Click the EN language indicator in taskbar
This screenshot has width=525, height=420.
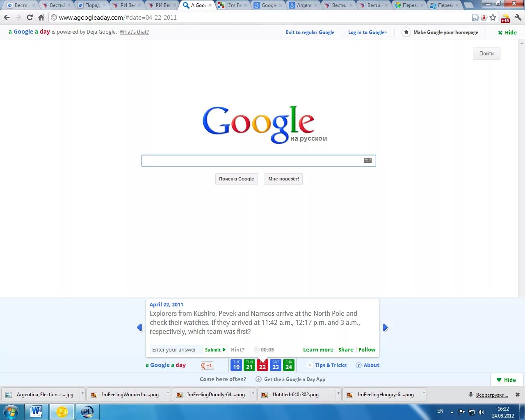coord(440,411)
